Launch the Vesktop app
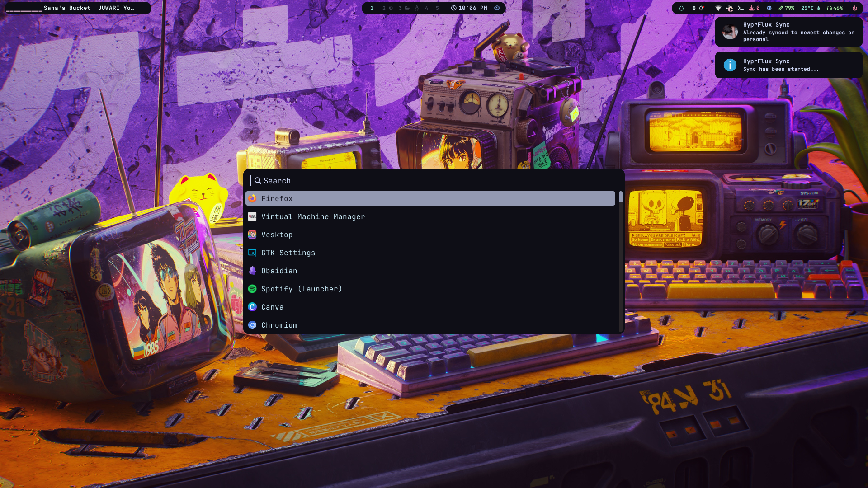The width and height of the screenshot is (868, 488). pos(430,235)
